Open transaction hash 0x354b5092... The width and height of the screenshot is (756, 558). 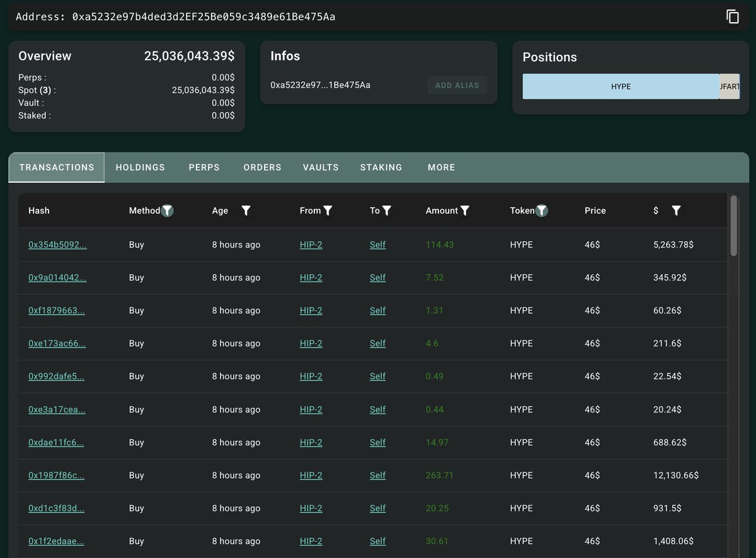pos(57,244)
